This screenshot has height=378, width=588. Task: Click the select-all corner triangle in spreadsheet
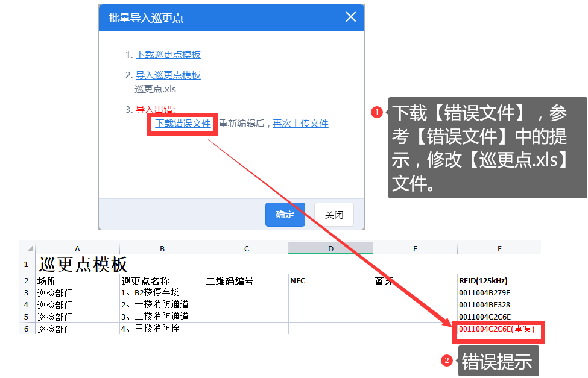click(x=30, y=248)
